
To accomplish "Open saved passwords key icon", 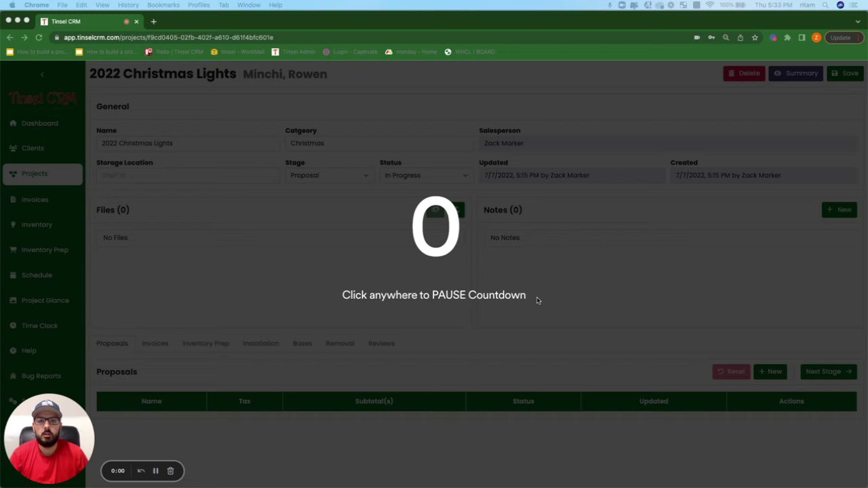I will click(x=711, y=37).
